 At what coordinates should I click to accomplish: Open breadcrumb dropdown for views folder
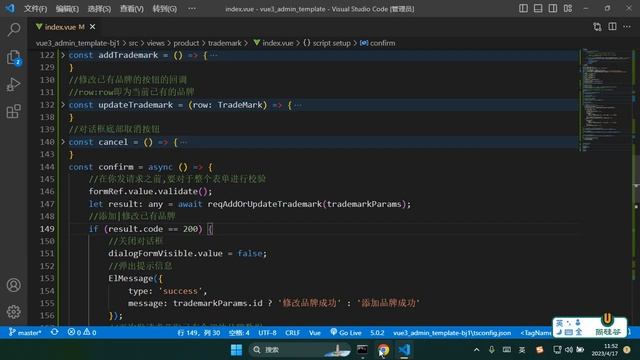[x=156, y=43]
